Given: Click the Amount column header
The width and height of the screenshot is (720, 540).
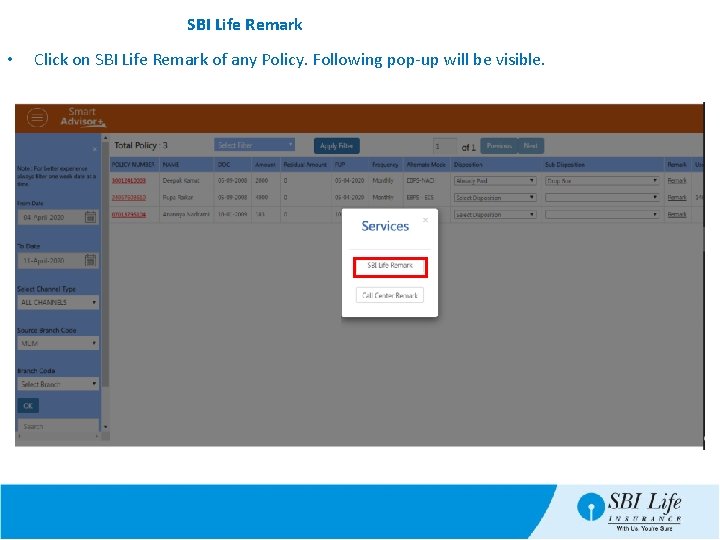Looking at the screenshot, I should (x=265, y=164).
